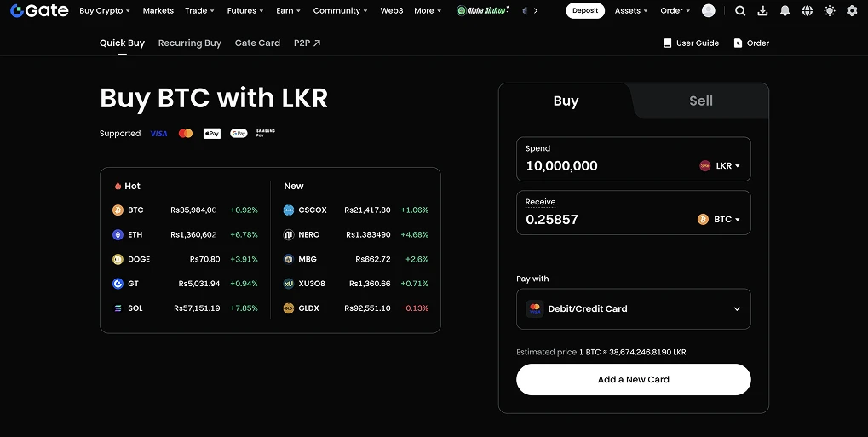Image resolution: width=868 pixels, height=437 pixels.
Task: Open the Buy Crypto dropdown menu
Action: (x=105, y=10)
